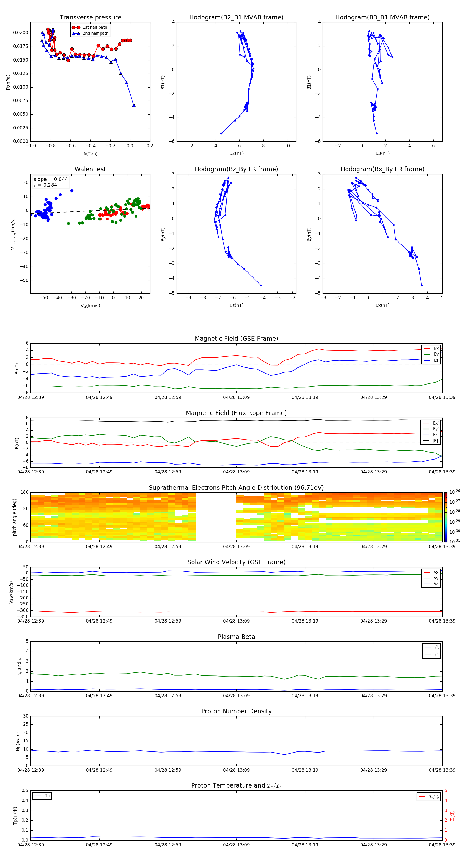Image resolution: width=473 pixels, height=868 pixels.
Task: Click the |B| entry in flux rope legend
Action: tap(431, 441)
